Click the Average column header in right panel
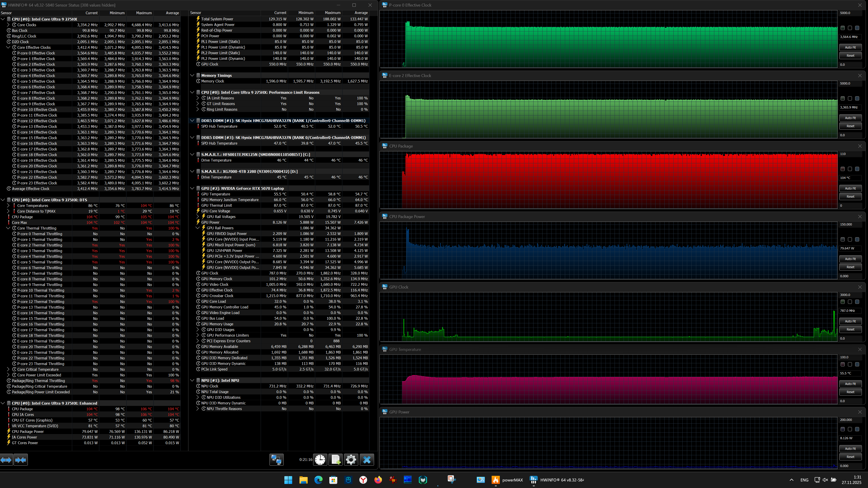This screenshot has width=868, height=488. [x=361, y=13]
